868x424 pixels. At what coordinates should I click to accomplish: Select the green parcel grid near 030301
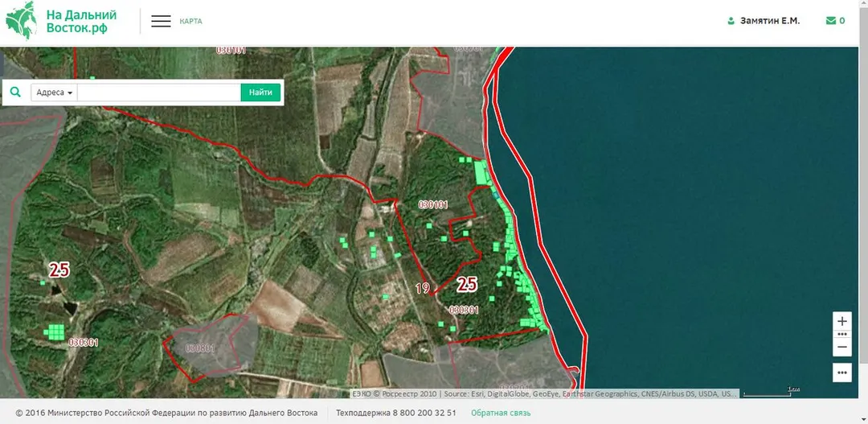pyautogui.click(x=55, y=332)
